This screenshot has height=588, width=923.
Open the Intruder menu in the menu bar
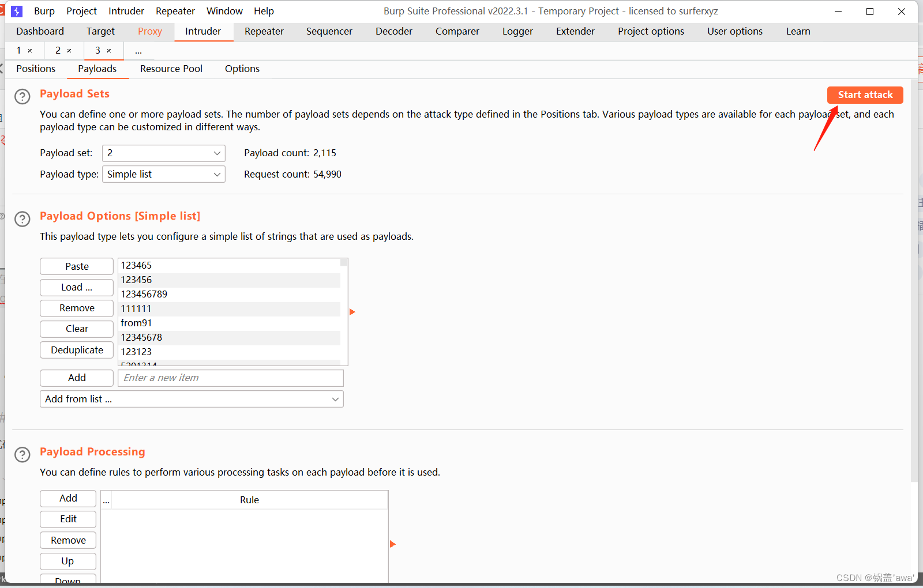pyautogui.click(x=126, y=11)
